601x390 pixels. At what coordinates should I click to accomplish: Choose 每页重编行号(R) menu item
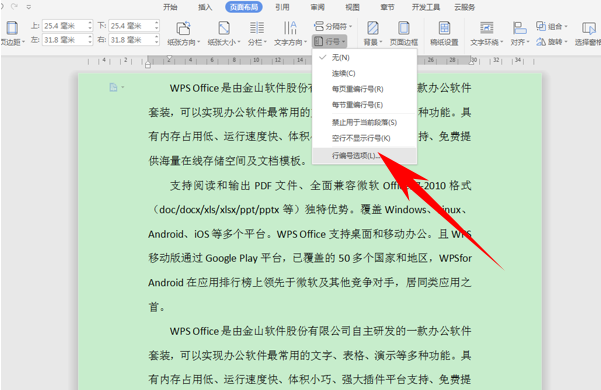pos(365,89)
